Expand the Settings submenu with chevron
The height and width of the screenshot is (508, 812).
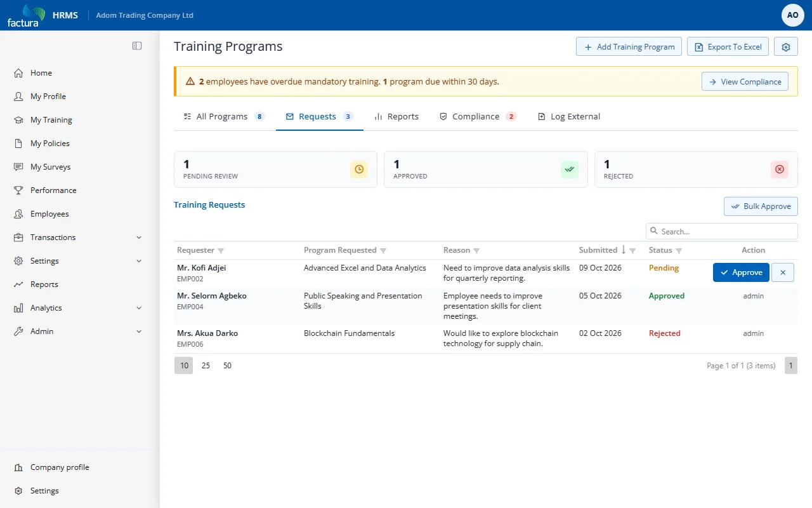point(139,261)
